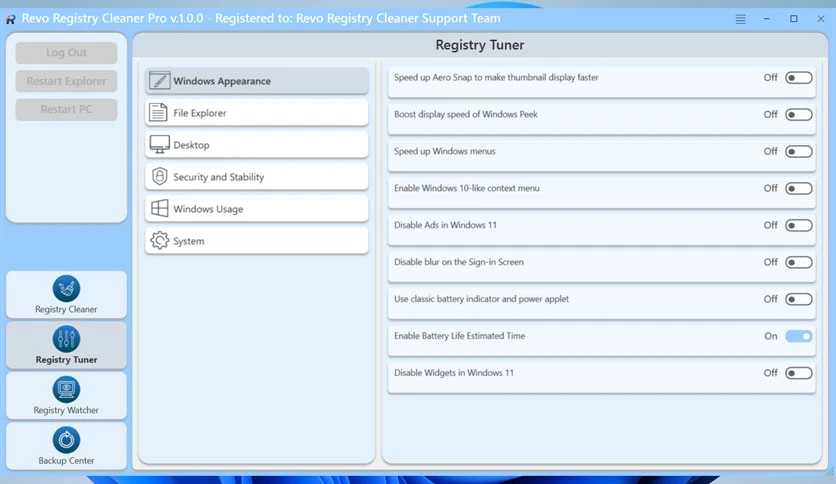Select the System category
836x484 pixels.
pos(256,240)
